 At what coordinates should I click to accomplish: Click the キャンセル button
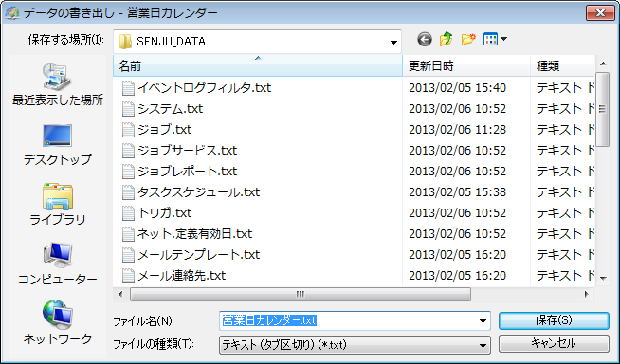click(554, 344)
